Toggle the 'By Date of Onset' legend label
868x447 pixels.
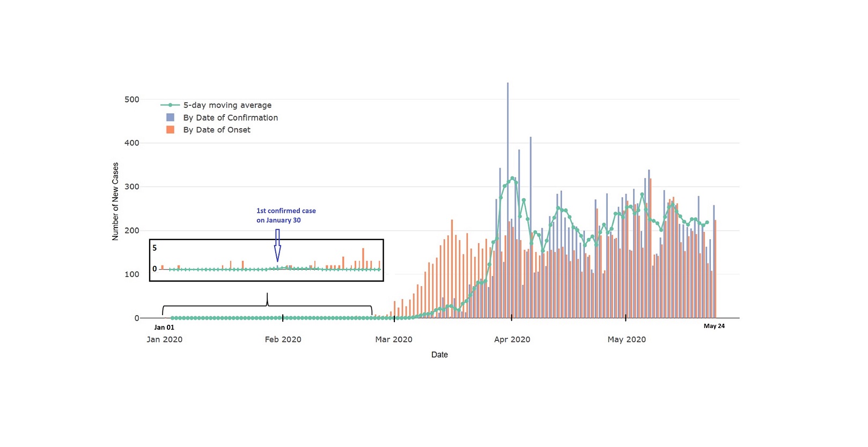pyautogui.click(x=217, y=130)
